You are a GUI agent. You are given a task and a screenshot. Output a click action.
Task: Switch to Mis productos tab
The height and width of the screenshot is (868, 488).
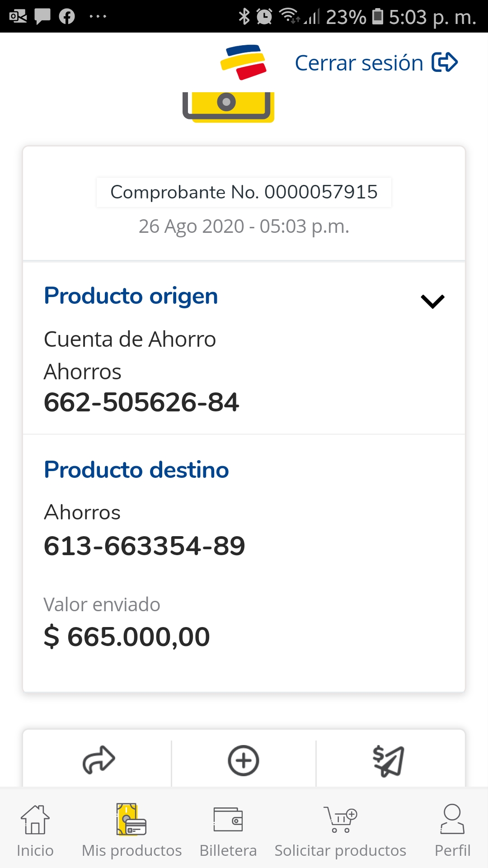click(x=131, y=831)
